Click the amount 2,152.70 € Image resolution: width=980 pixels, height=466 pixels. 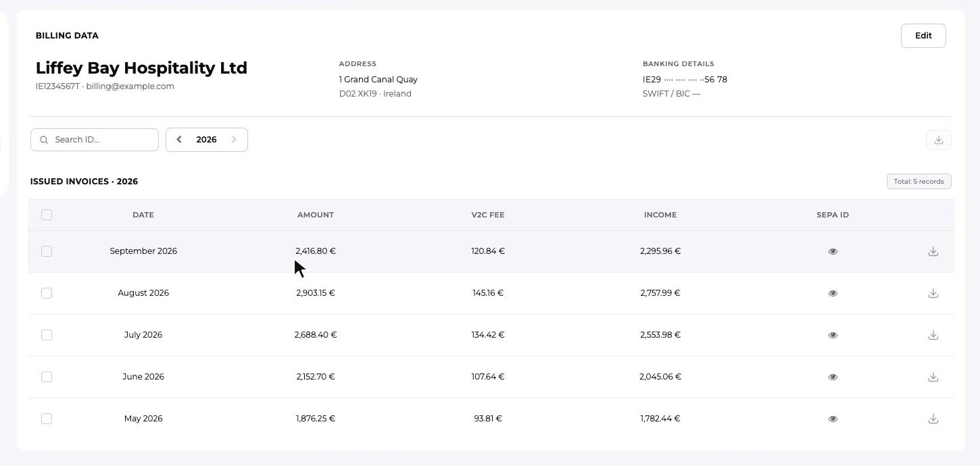tap(316, 377)
